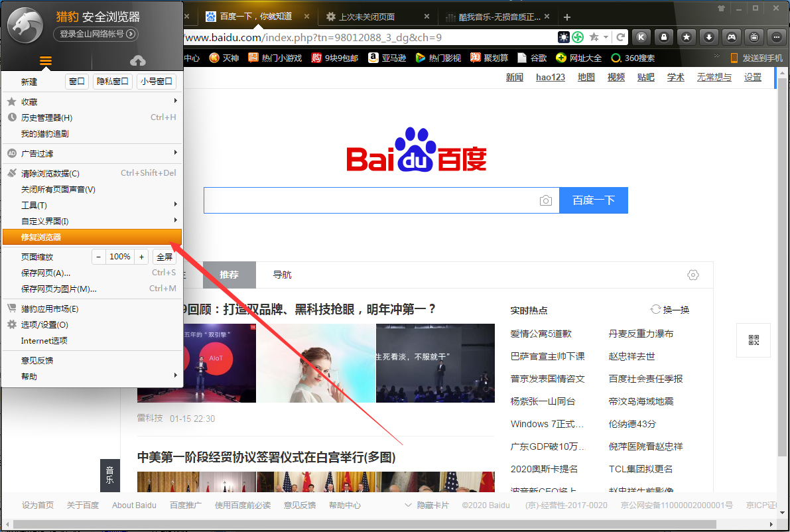
Task: Expand the 工具 submenu
Action: click(x=34, y=204)
